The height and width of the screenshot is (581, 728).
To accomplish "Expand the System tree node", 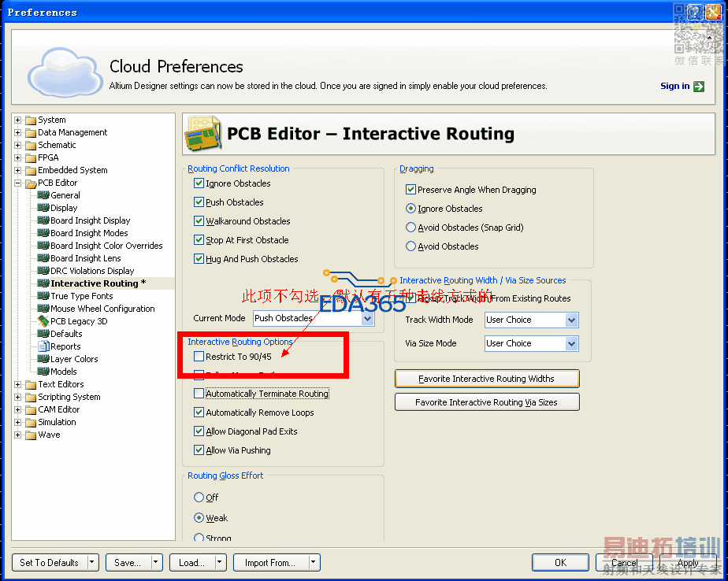I will [x=17, y=120].
